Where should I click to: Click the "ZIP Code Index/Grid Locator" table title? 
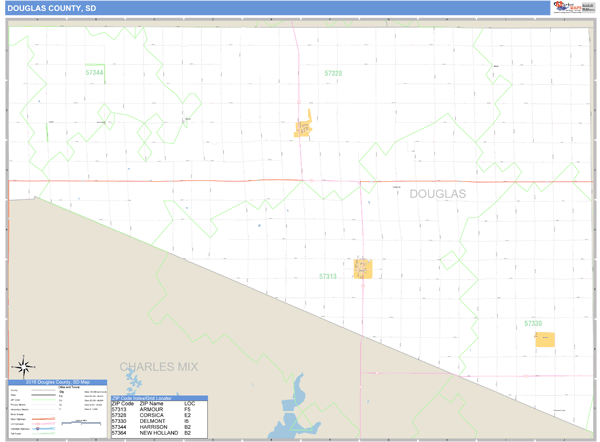coord(142,398)
